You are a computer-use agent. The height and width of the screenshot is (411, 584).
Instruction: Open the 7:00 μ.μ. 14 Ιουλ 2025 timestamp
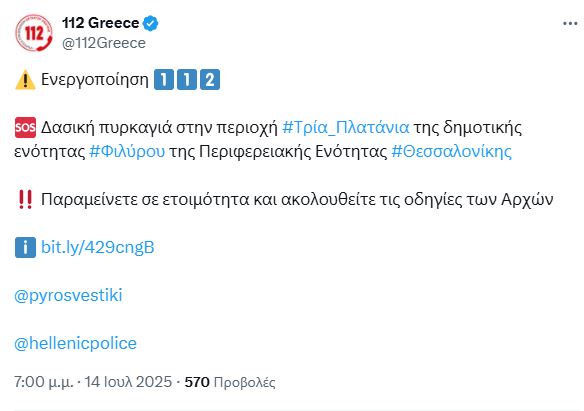click(93, 382)
